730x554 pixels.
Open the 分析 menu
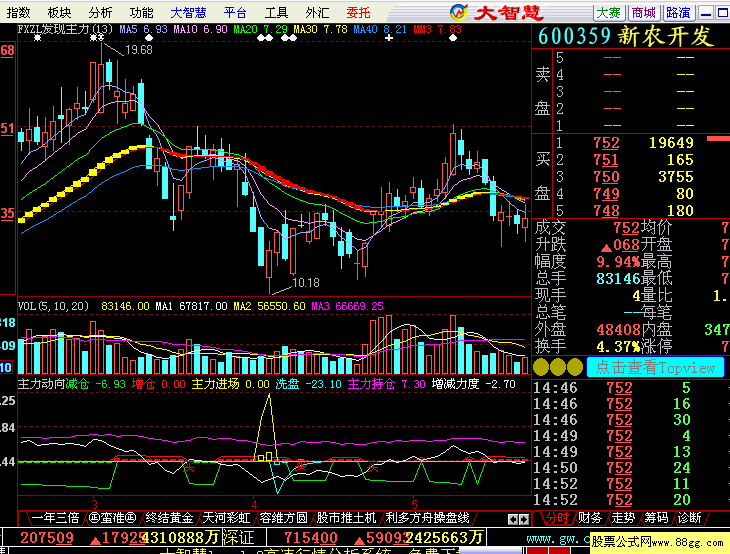click(x=100, y=12)
